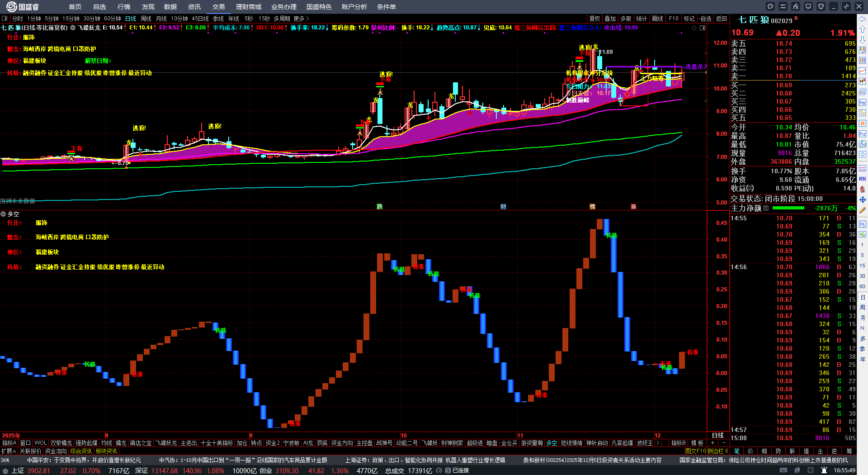The width and height of the screenshot is (868, 475).
Task: Click the 叠加 overlay button
Action: coord(610,19)
